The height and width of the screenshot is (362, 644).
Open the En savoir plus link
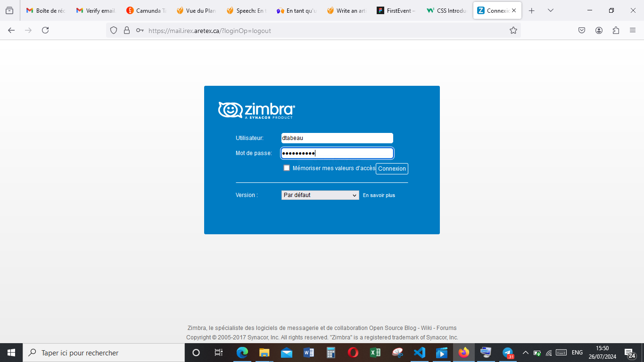[x=379, y=195]
